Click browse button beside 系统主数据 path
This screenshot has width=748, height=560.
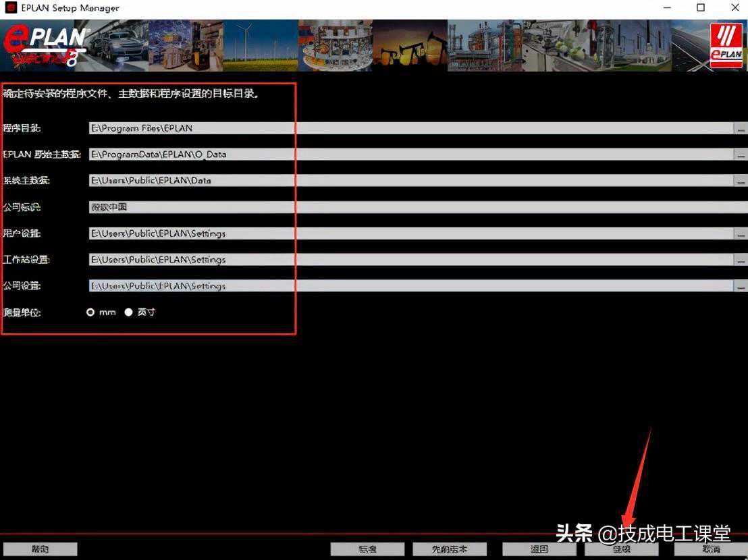click(741, 181)
